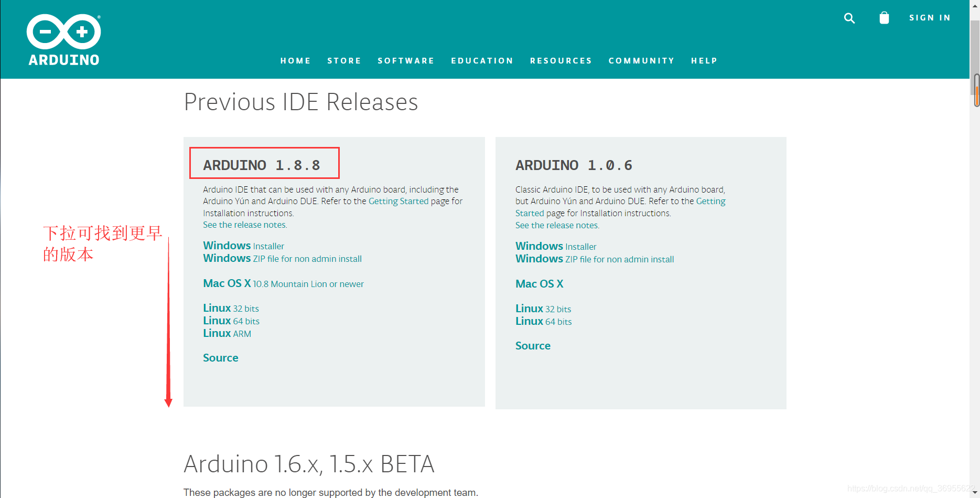Open the site search magnifier

(x=849, y=18)
